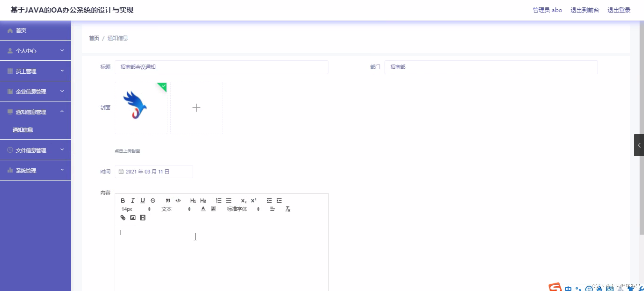The height and width of the screenshot is (291, 644).
Task: Insert a hyperlink into content
Action: (x=123, y=217)
